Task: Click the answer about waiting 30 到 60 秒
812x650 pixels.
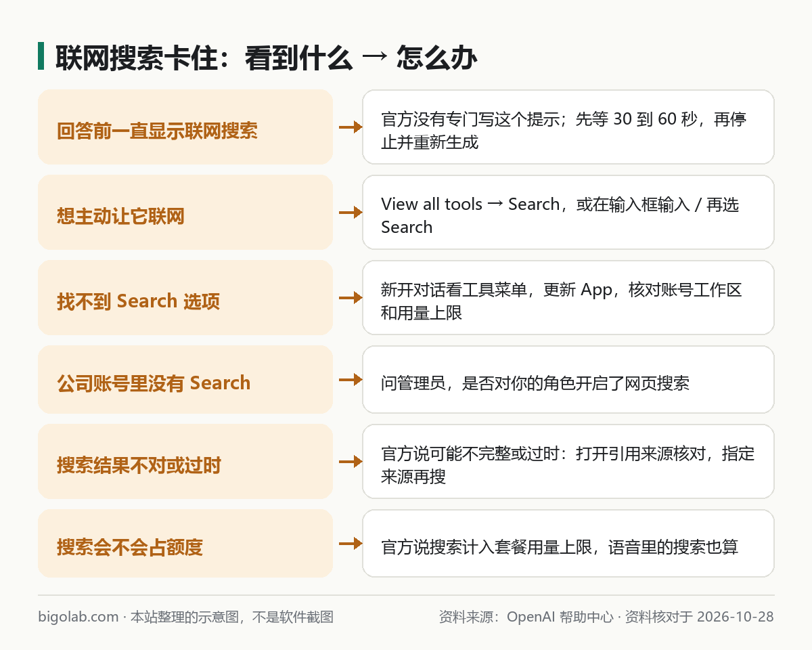Action: (x=568, y=127)
